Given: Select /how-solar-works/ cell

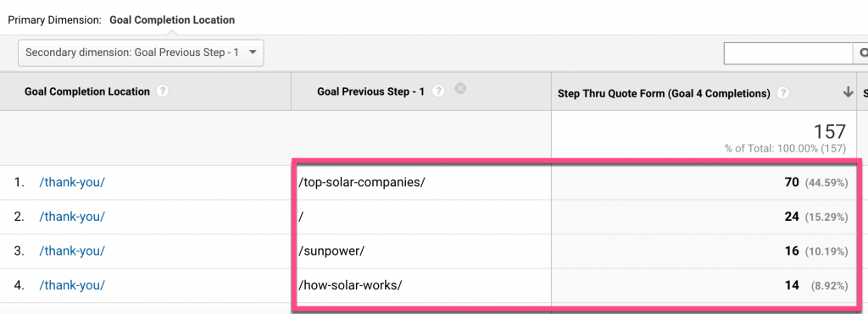Looking at the screenshot, I should click(350, 285).
